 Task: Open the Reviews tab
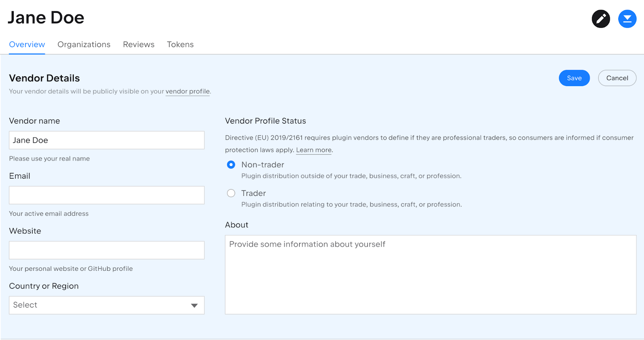pos(138,45)
